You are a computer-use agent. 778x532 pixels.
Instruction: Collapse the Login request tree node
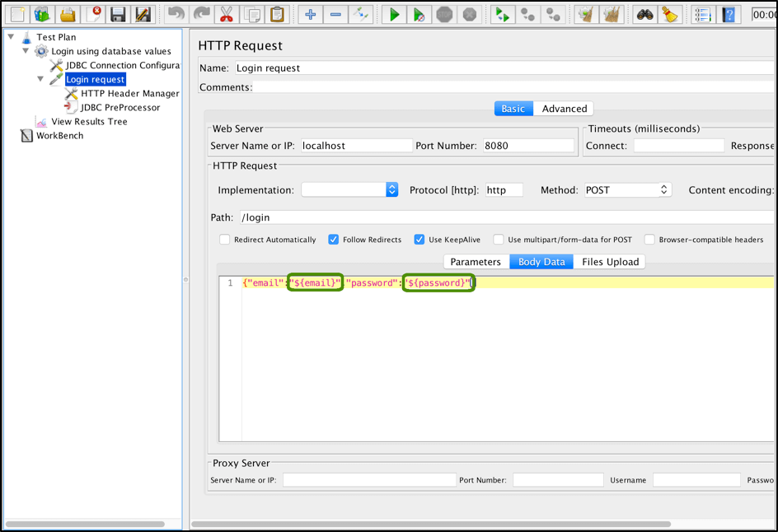pyautogui.click(x=40, y=79)
